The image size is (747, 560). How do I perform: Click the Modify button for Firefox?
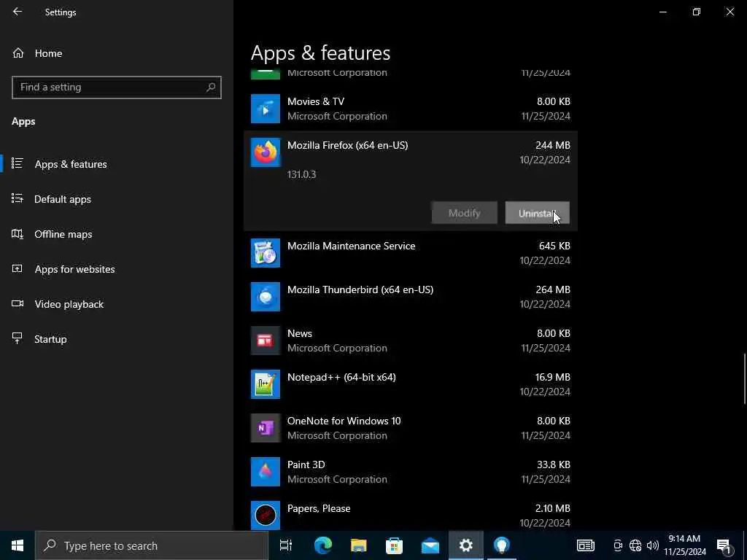click(465, 213)
